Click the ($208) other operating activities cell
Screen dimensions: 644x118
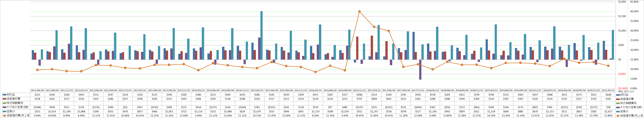pos(37,107)
